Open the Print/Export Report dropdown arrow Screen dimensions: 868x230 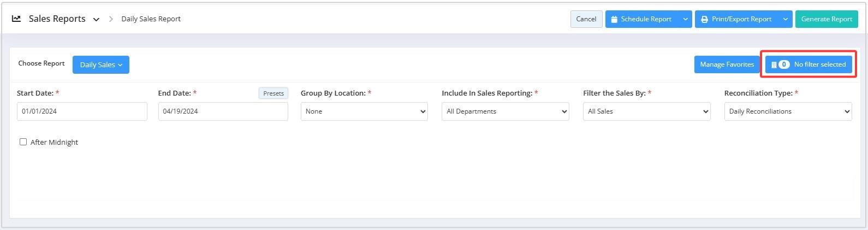[785, 19]
